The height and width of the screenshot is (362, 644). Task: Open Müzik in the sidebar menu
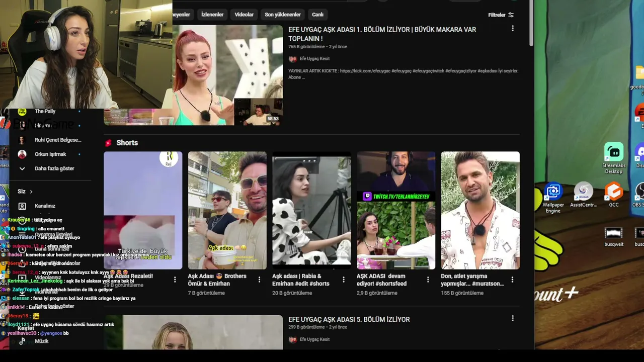pos(42,341)
